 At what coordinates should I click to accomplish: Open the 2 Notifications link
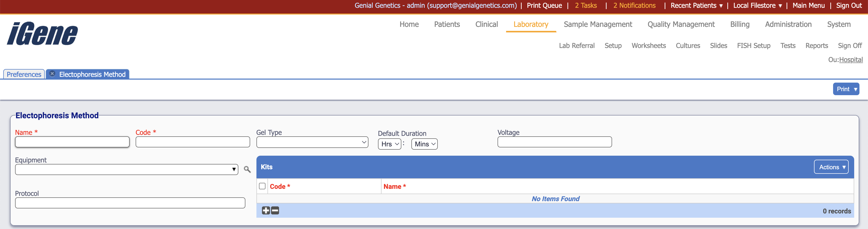pyautogui.click(x=634, y=5)
